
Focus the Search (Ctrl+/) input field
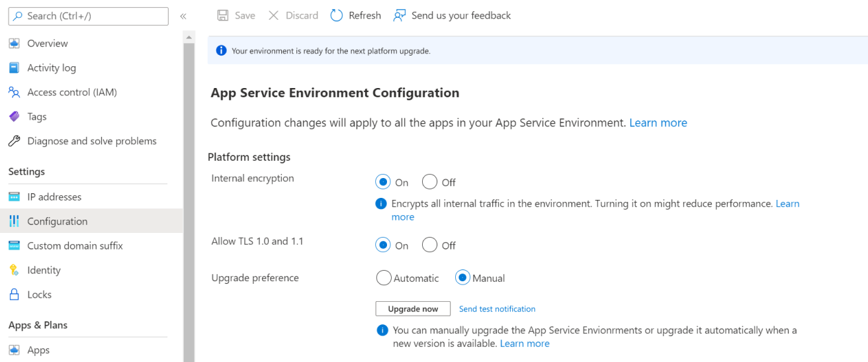93,16
